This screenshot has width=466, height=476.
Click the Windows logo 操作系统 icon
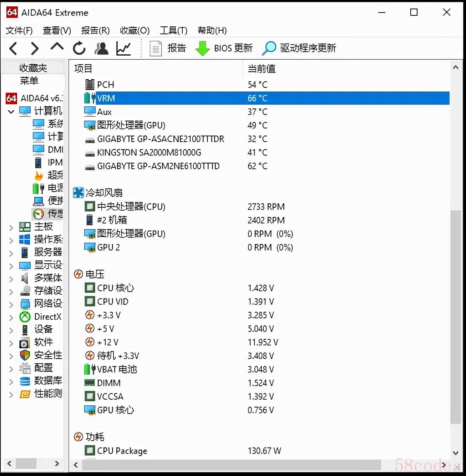pos(25,239)
